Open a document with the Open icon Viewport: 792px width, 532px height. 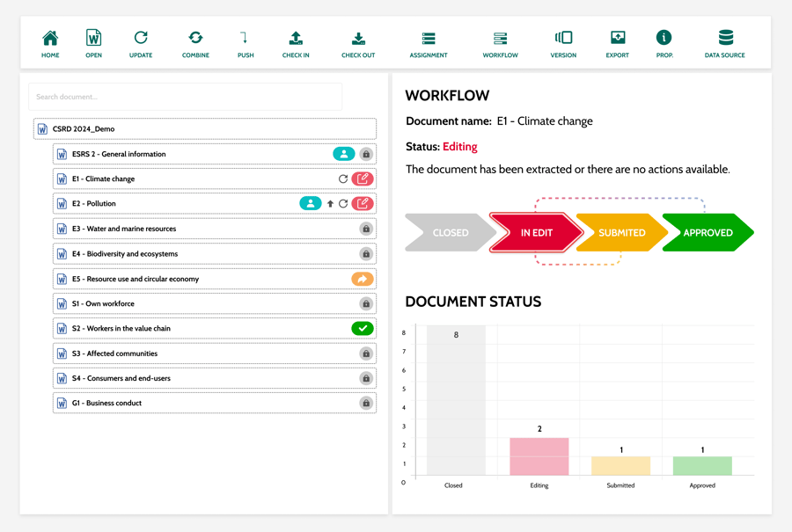coord(93,39)
